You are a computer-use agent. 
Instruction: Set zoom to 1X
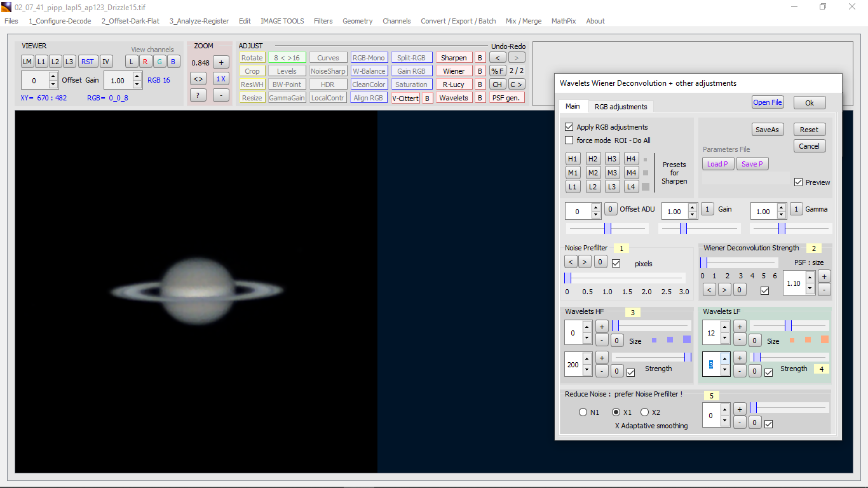tap(220, 79)
